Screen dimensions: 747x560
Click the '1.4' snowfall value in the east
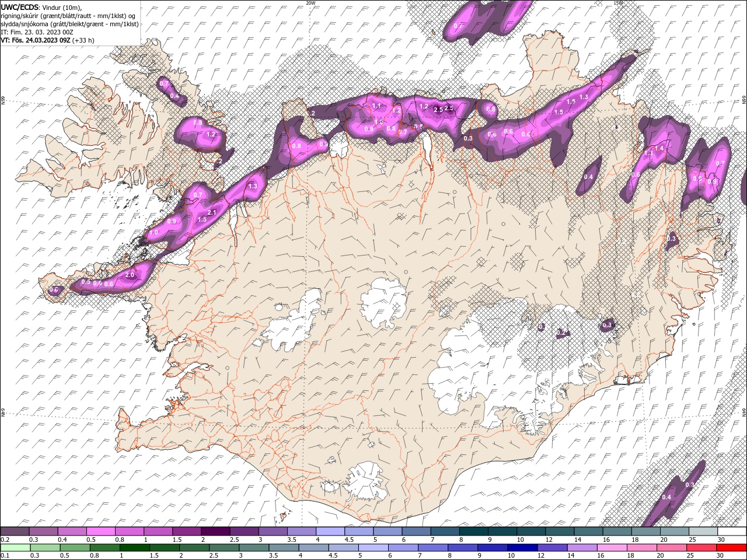(x=659, y=149)
